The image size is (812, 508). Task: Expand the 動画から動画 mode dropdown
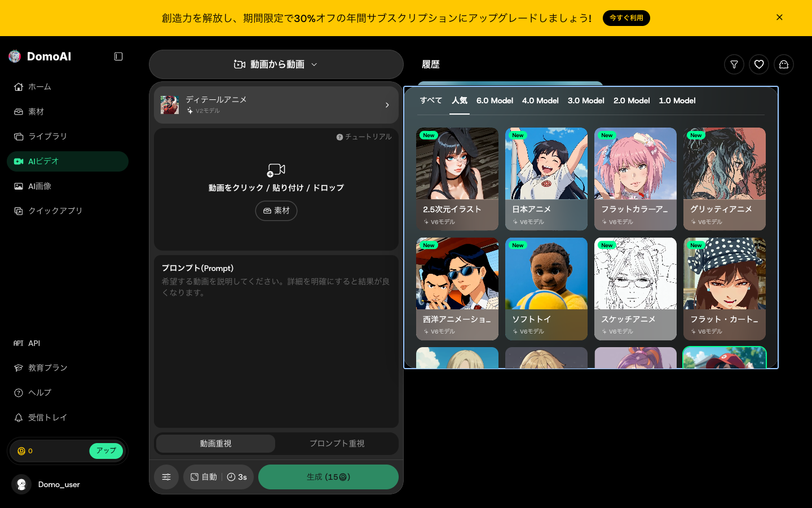coord(276,64)
